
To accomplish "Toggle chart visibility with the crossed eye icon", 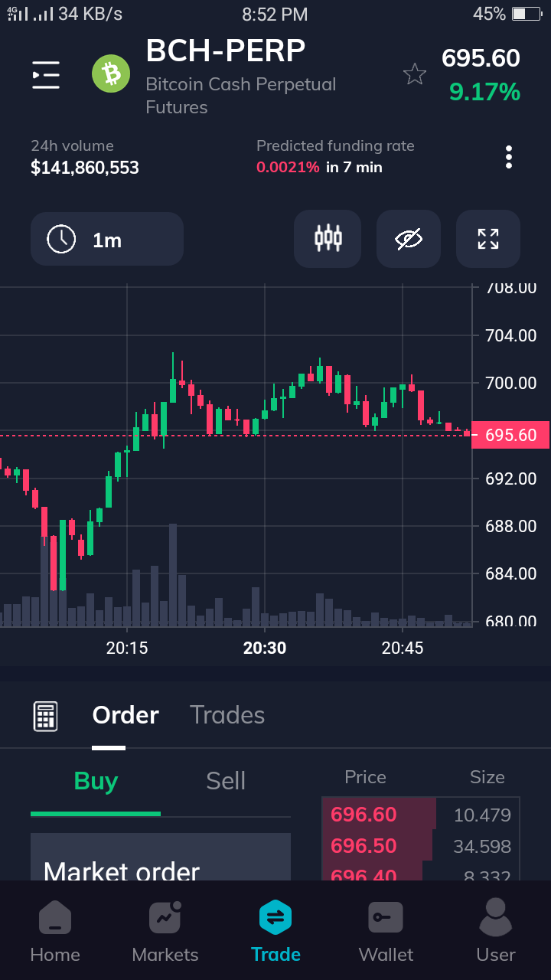I will coord(409,239).
